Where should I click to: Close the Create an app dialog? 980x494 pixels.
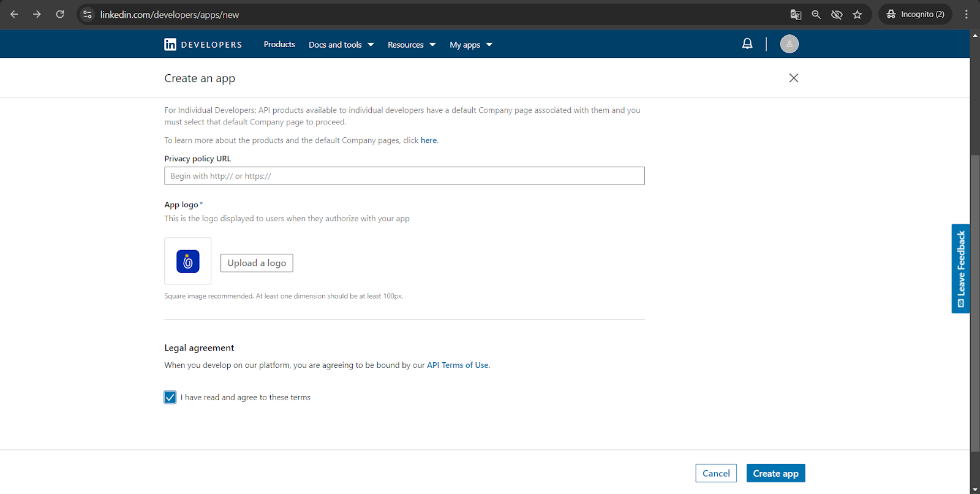(x=794, y=78)
